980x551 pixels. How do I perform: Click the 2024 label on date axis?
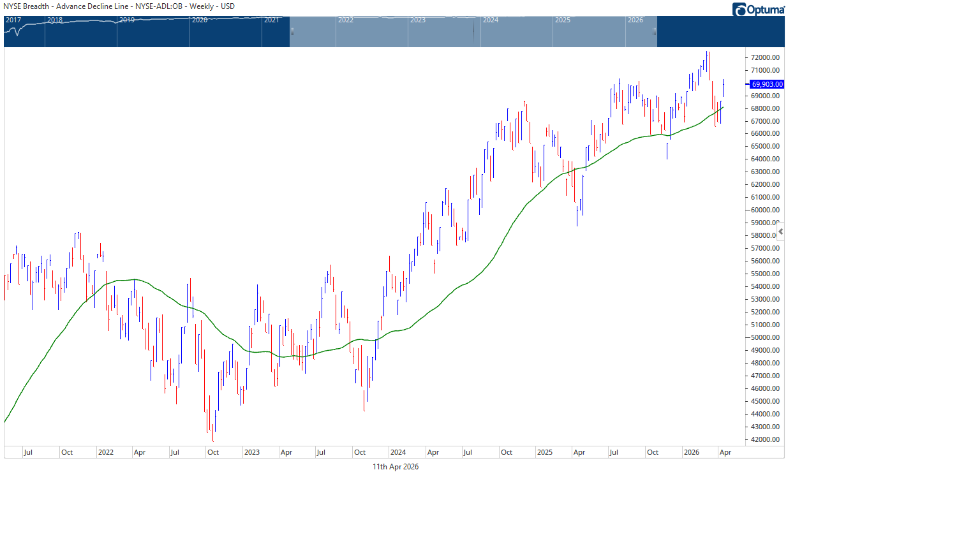click(398, 452)
